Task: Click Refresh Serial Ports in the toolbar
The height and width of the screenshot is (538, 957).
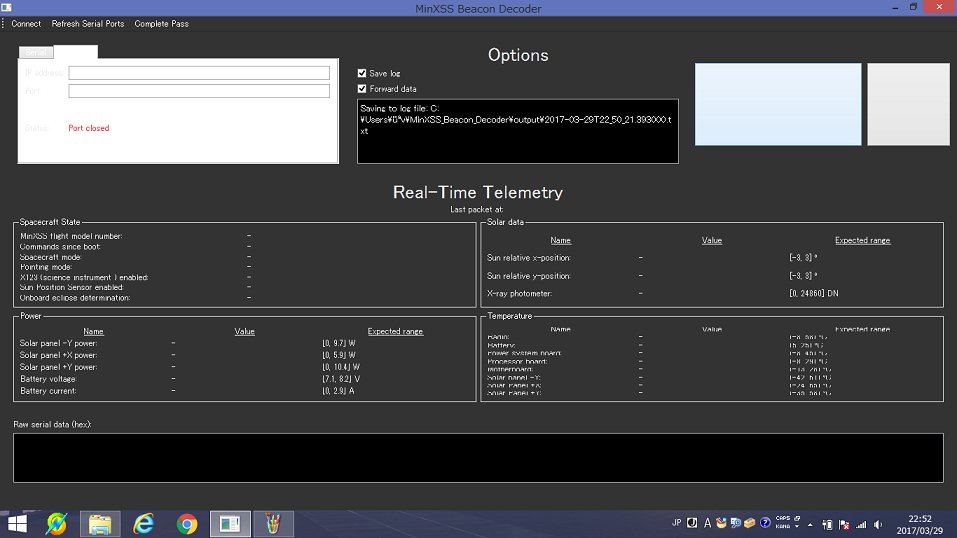Action: coord(88,24)
